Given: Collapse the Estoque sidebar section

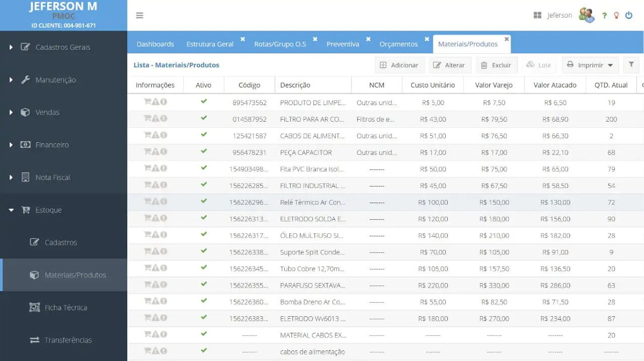Looking at the screenshot, I should (49, 210).
